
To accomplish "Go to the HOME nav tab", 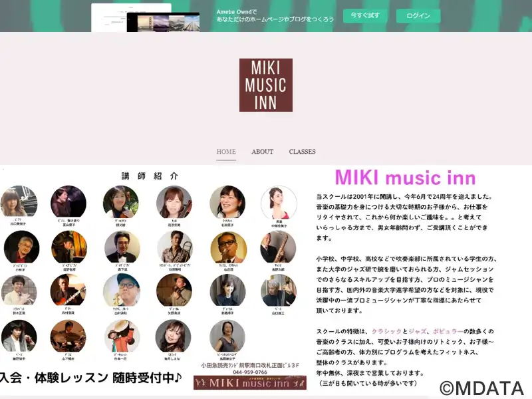I will [x=226, y=152].
